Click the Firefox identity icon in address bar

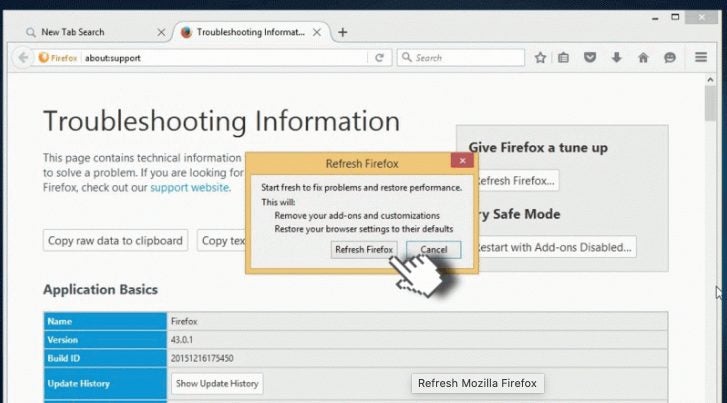44,58
